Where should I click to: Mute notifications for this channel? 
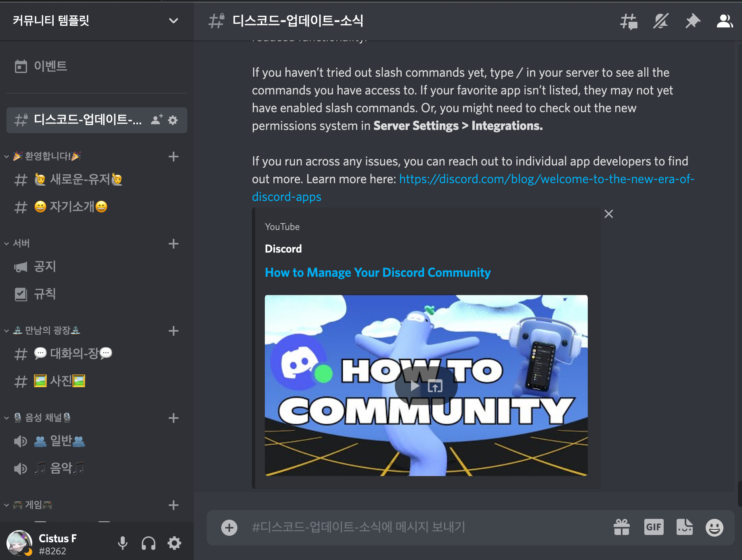[660, 21]
